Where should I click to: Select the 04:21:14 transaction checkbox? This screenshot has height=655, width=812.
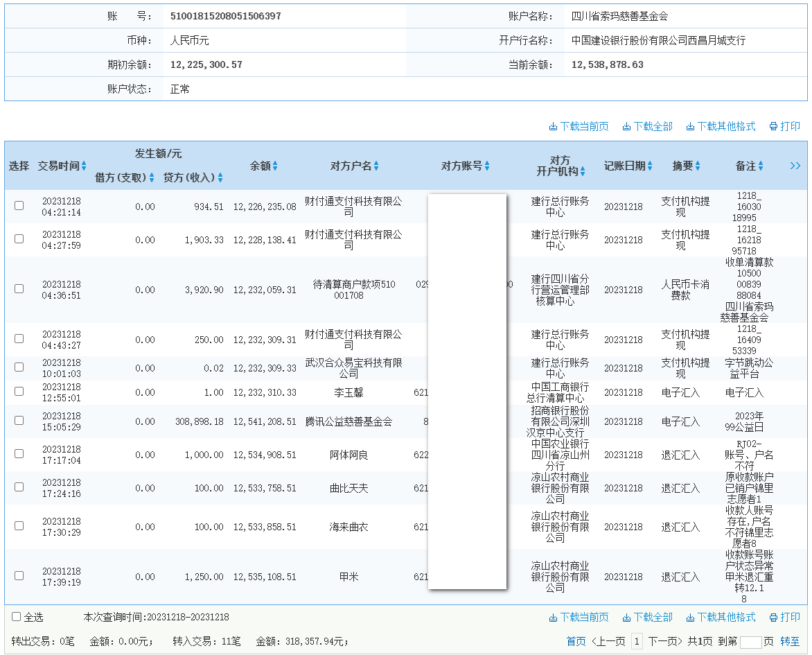19,206
